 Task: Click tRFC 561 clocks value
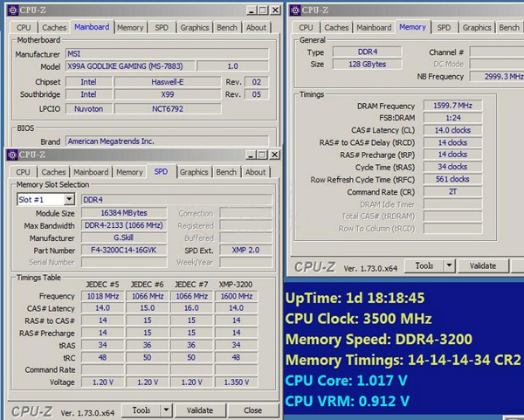tap(452, 179)
